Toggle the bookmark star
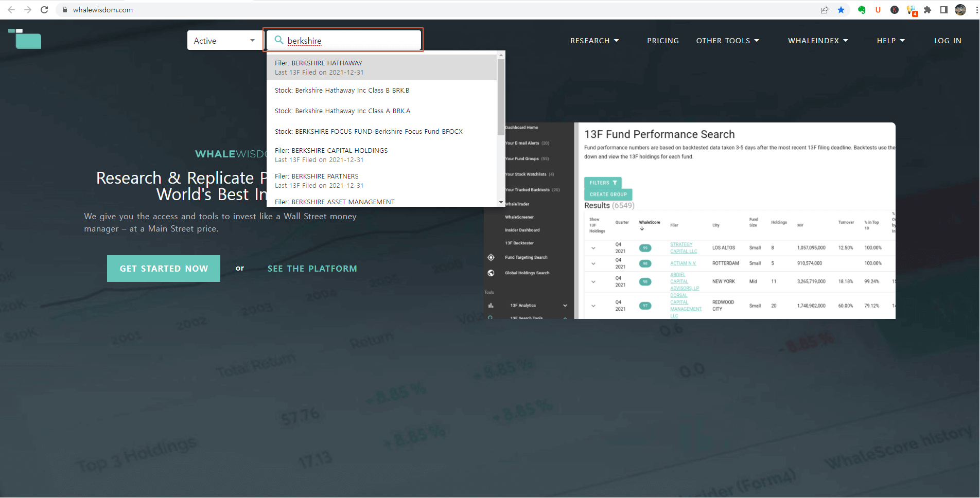The height and width of the screenshot is (498, 980). point(841,10)
